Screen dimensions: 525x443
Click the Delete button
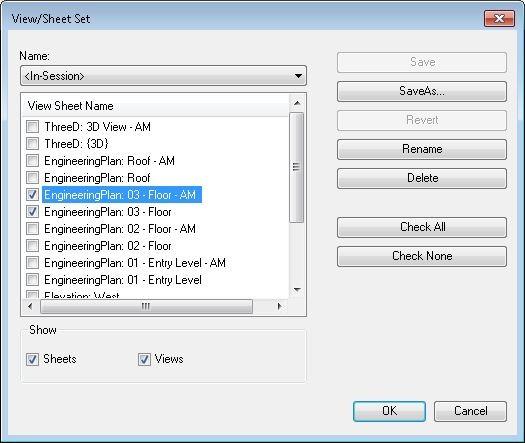(422, 178)
